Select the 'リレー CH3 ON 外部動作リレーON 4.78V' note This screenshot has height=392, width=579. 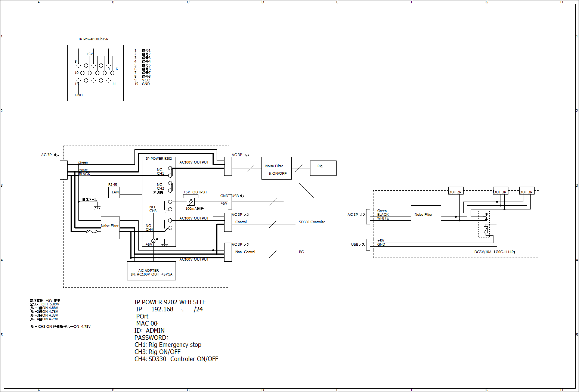[x=60, y=327]
